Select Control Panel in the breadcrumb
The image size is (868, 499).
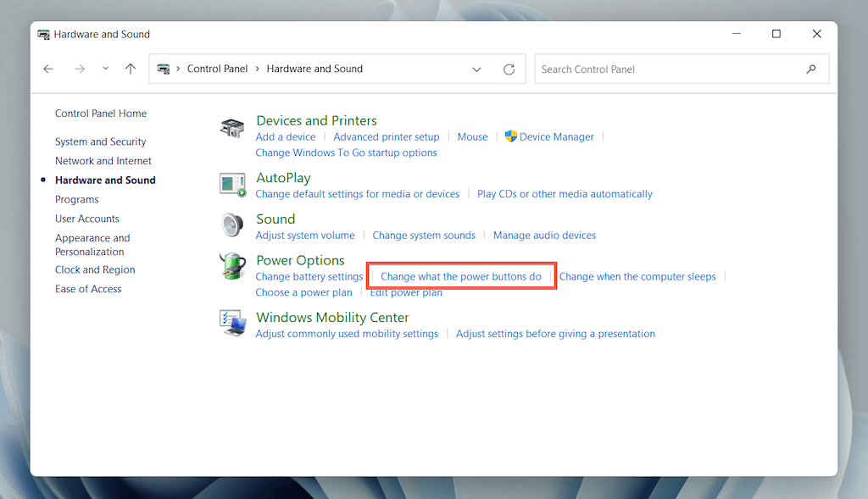[x=217, y=69]
